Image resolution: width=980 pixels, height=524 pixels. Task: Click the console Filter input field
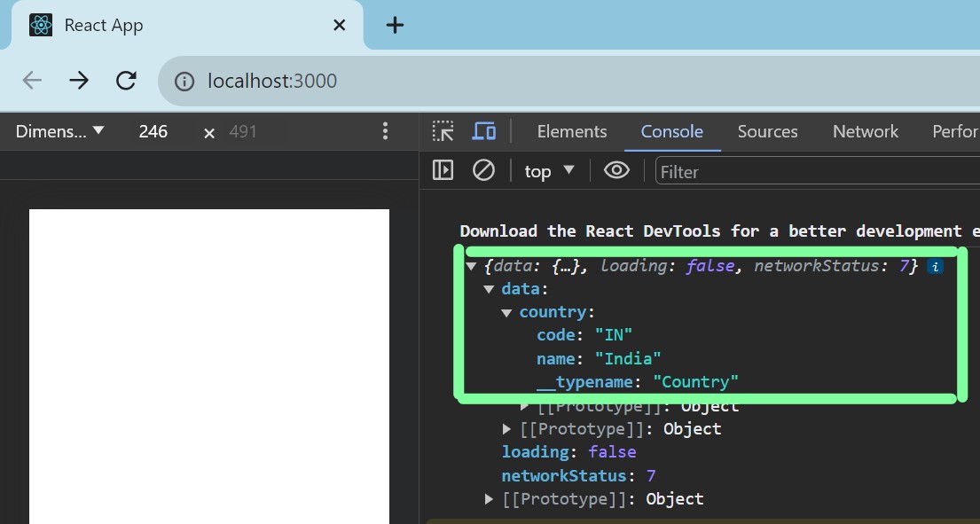tap(816, 171)
